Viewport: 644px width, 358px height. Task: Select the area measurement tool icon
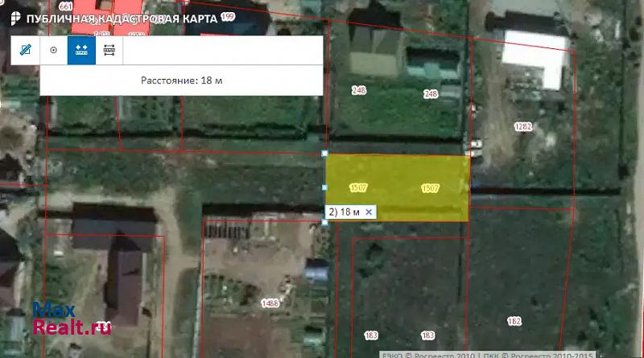pyautogui.click(x=109, y=50)
